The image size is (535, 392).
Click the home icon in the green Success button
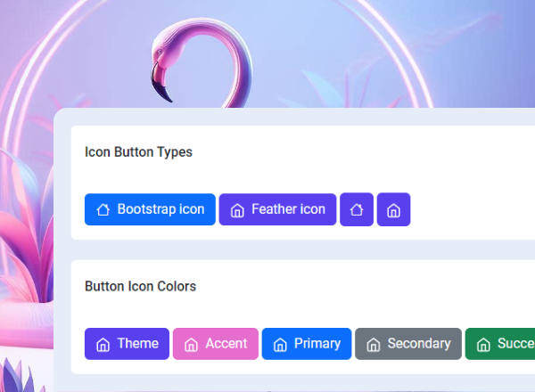click(x=483, y=344)
